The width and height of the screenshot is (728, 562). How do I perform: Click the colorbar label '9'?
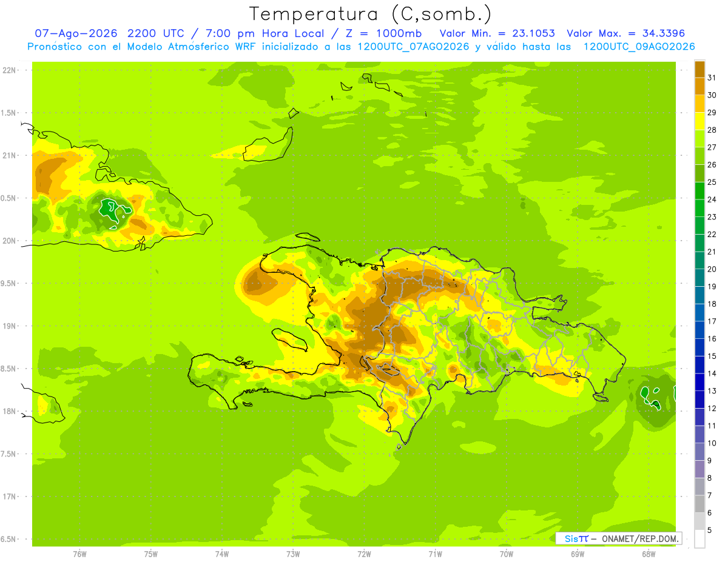point(710,461)
